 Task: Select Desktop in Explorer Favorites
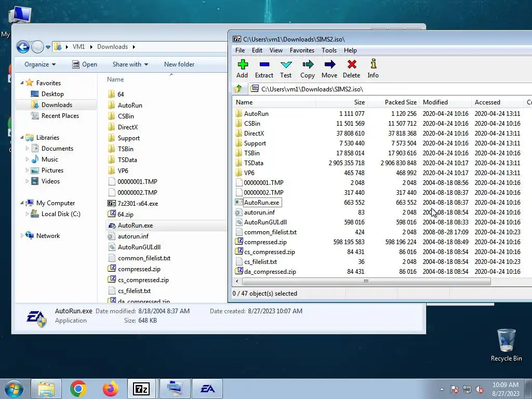52,94
